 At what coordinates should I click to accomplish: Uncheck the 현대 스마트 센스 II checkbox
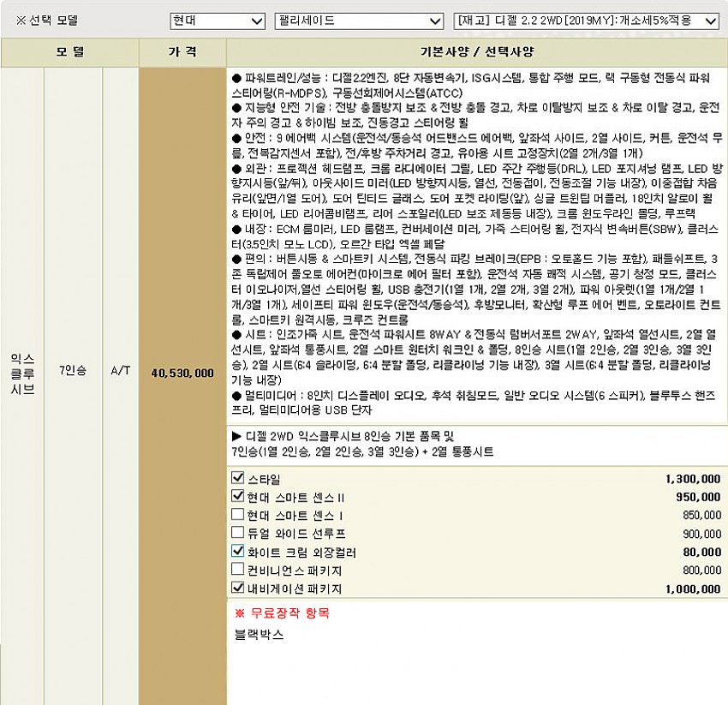pos(238,496)
